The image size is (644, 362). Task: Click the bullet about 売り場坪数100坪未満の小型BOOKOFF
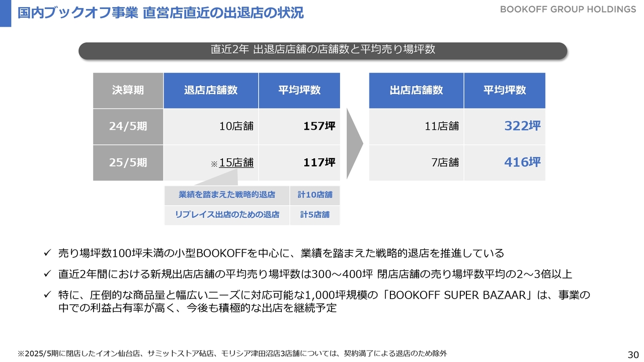[x=281, y=253]
